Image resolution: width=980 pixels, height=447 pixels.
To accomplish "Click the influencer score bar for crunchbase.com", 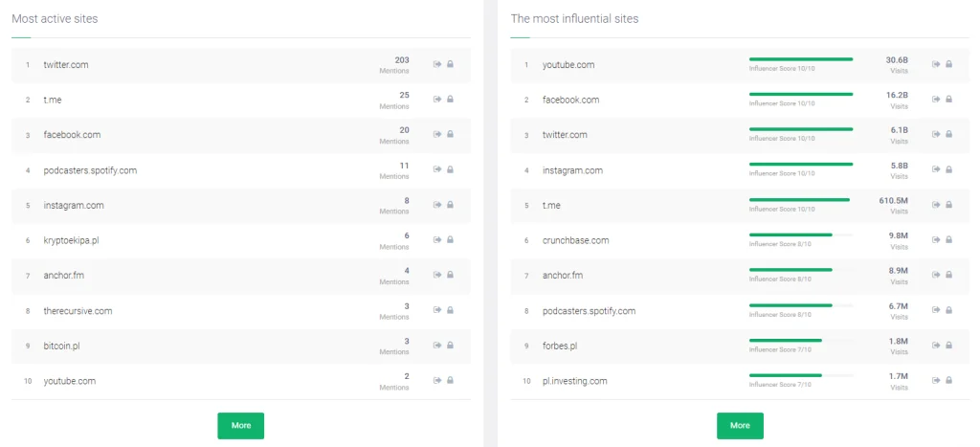I will 801,235.
